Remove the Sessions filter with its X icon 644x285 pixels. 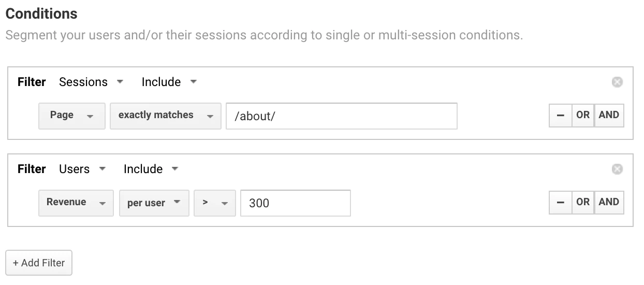(617, 82)
